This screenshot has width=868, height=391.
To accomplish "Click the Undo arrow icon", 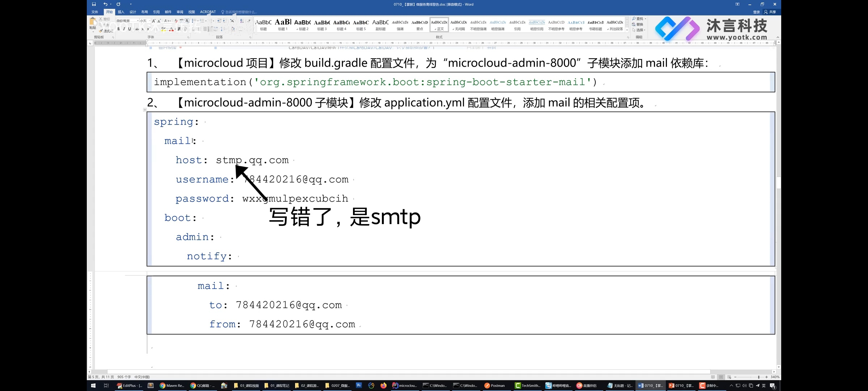I will pyautogui.click(x=105, y=4).
